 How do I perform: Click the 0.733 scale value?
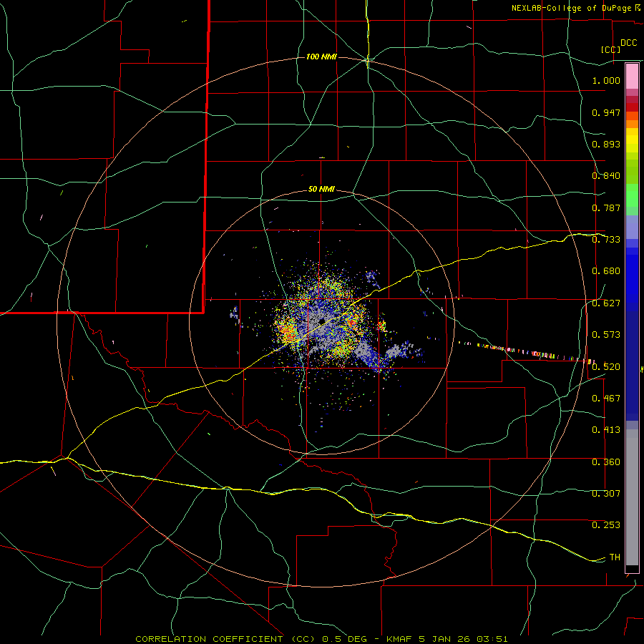coord(606,240)
